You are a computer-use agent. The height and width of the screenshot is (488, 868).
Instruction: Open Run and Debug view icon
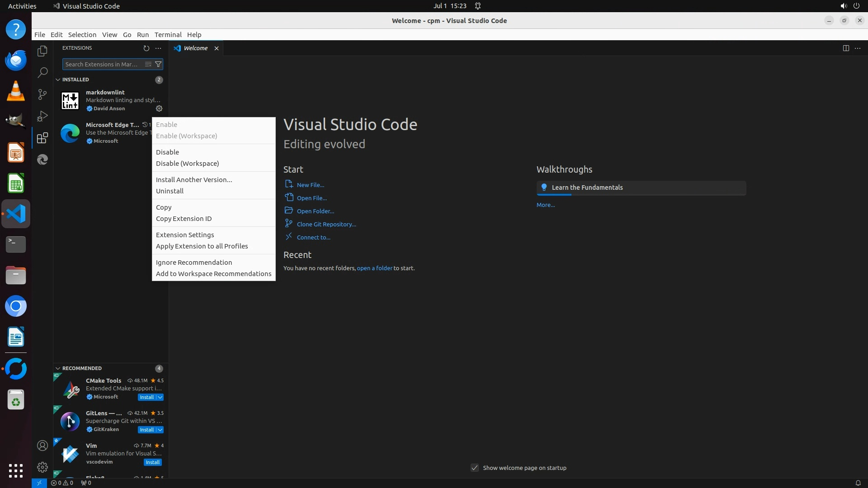click(x=42, y=116)
